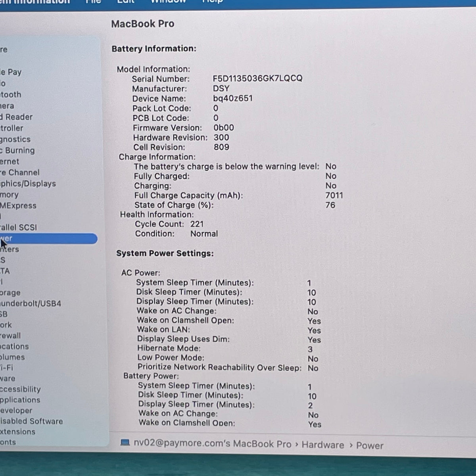Viewport: 476px width, 476px height.
Task: Click Hardware Revision value 300
Action: tap(221, 137)
